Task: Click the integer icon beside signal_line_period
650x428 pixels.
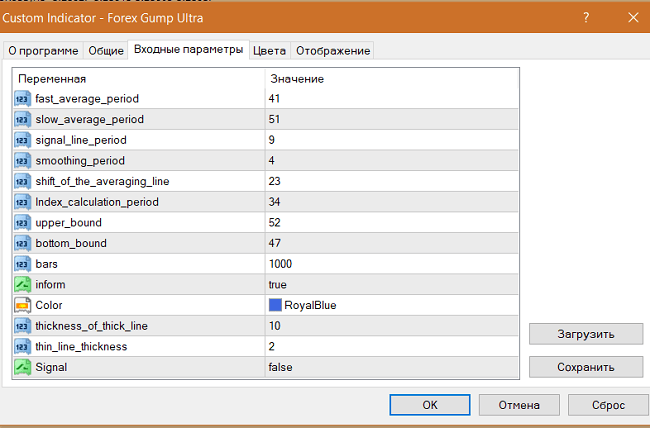Action: coord(22,141)
